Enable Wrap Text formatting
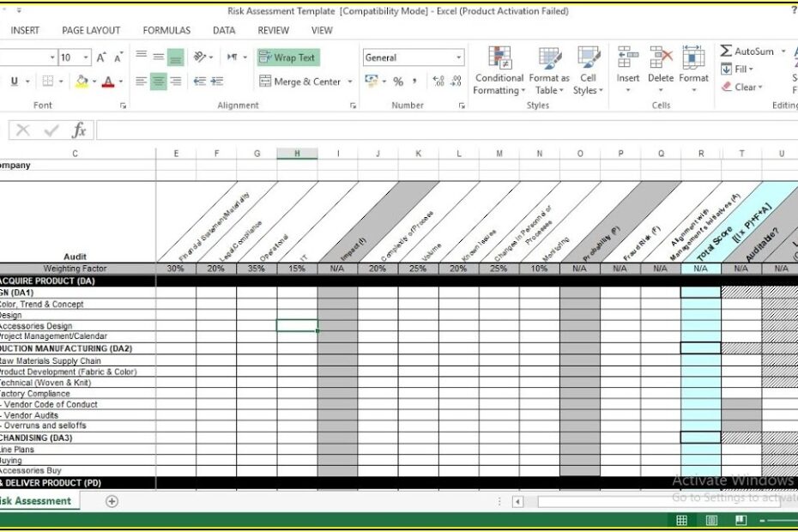Image resolution: width=798 pixels, height=532 pixels. point(287,57)
